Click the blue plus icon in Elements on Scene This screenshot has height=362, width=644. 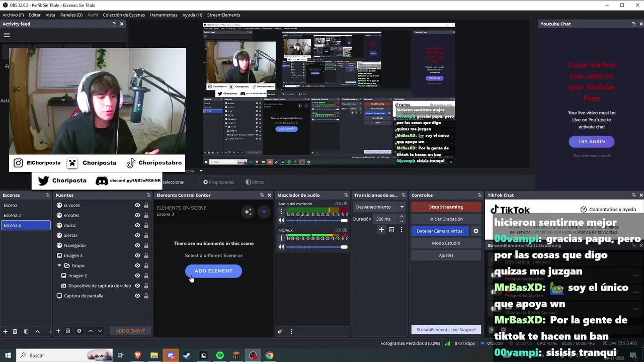[264, 212]
